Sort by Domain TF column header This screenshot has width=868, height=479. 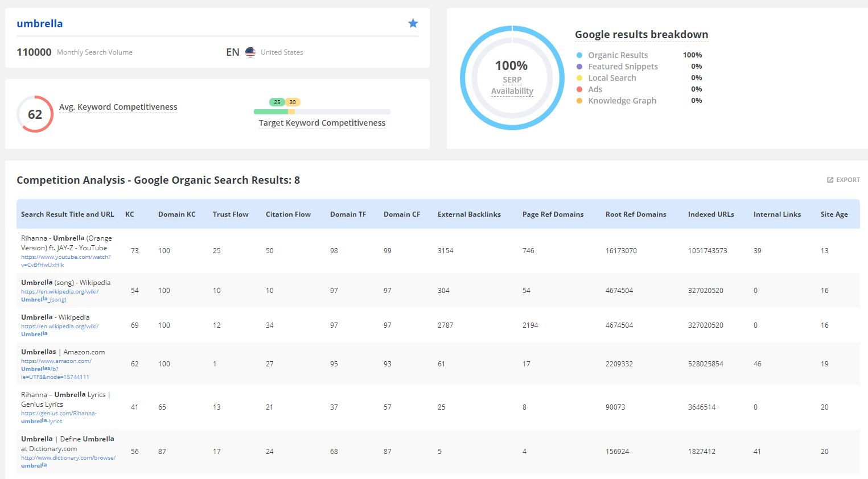point(348,214)
